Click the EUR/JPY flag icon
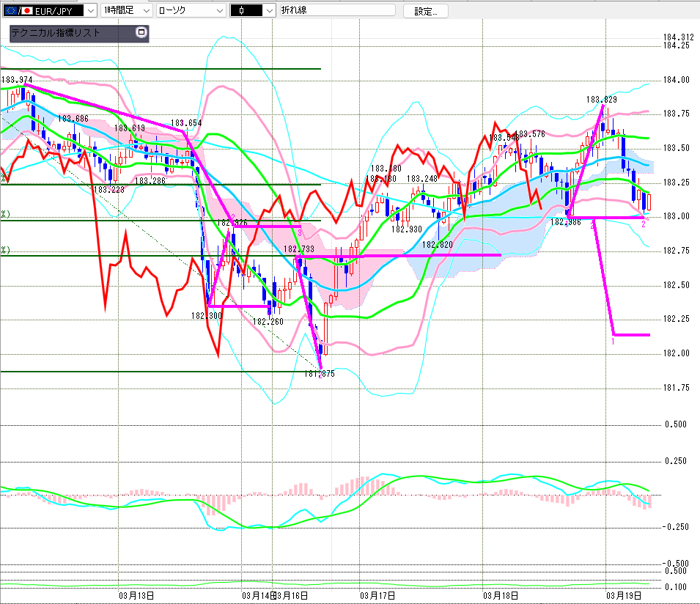The height and width of the screenshot is (604, 700). click(x=18, y=10)
